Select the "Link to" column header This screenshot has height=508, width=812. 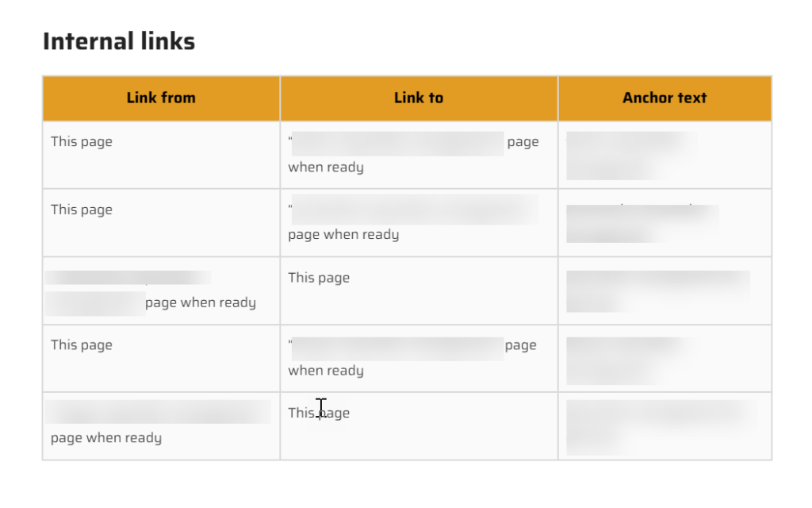[x=419, y=98]
